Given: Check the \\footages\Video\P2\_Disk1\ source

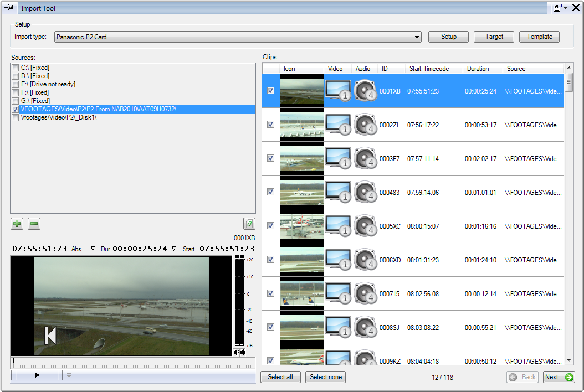Looking at the screenshot, I should tap(16, 117).
